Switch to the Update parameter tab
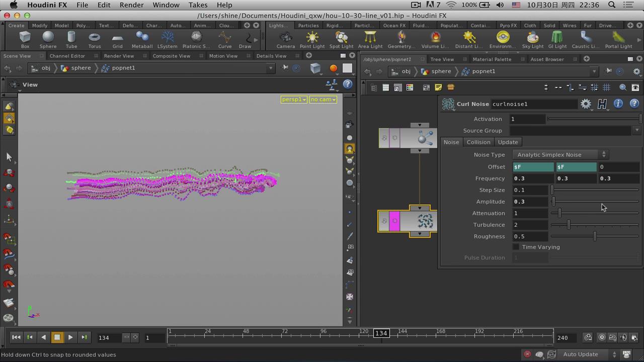Viewport: 644px width, 362px height. click(508, 142)
